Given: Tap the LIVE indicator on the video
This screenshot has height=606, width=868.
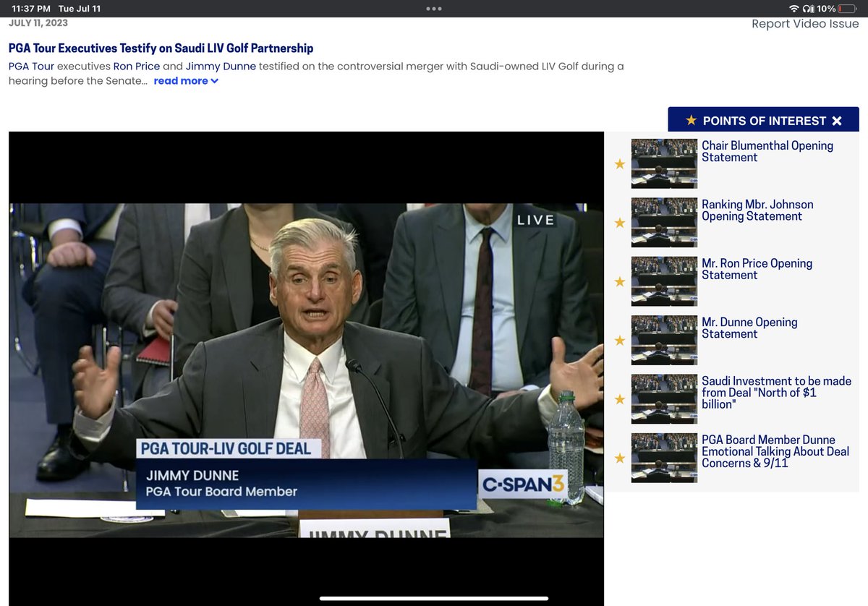Looking at the screenshot, I should point(536,220).
